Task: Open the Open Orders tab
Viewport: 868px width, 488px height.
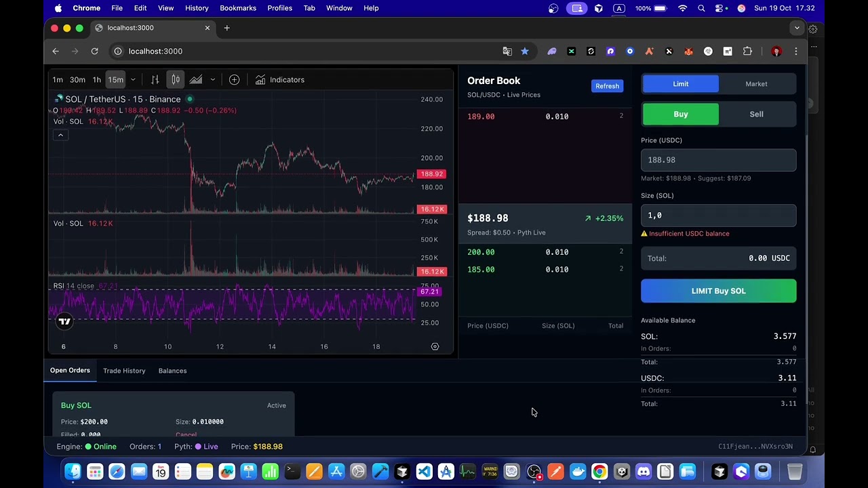Action: 70,371
